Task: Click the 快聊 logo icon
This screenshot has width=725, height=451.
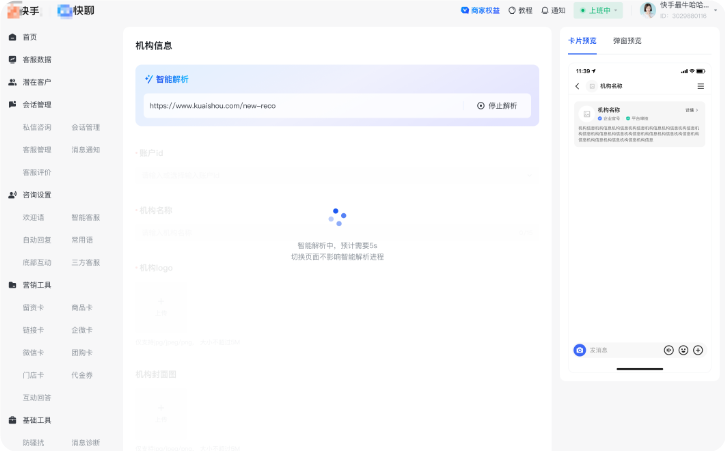Action: click(x=64, y=11)
